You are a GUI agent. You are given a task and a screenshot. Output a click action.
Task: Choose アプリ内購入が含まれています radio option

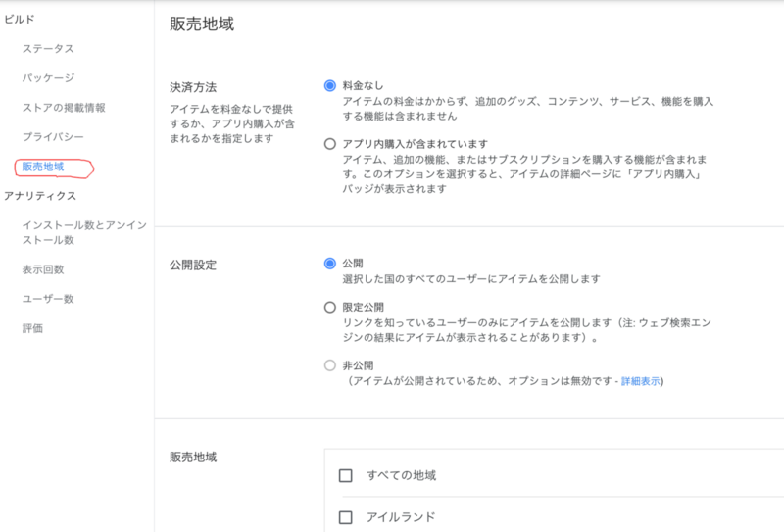click(330, 144)
